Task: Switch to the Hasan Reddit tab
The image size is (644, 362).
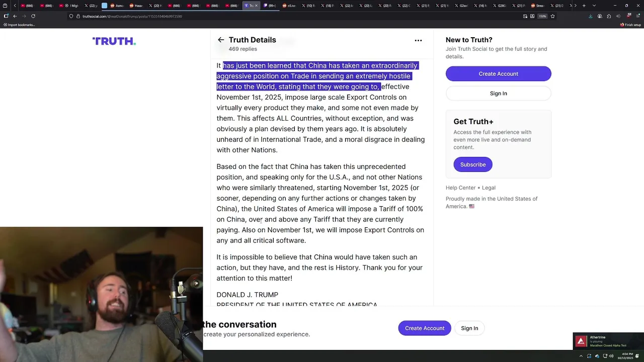Action: click(x=136, y=6)
